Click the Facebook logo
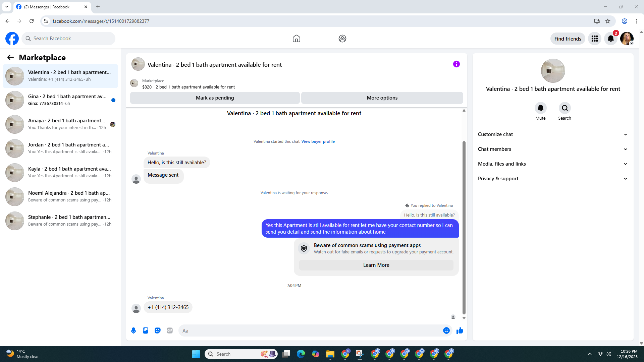Viewport: 644px width, 362px height. pos(12,39)
